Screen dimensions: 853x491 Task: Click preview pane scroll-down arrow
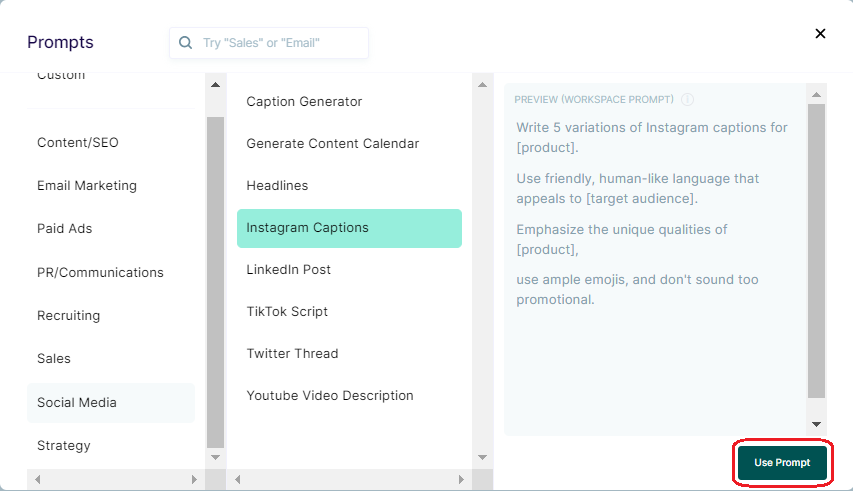click(817, 424)
